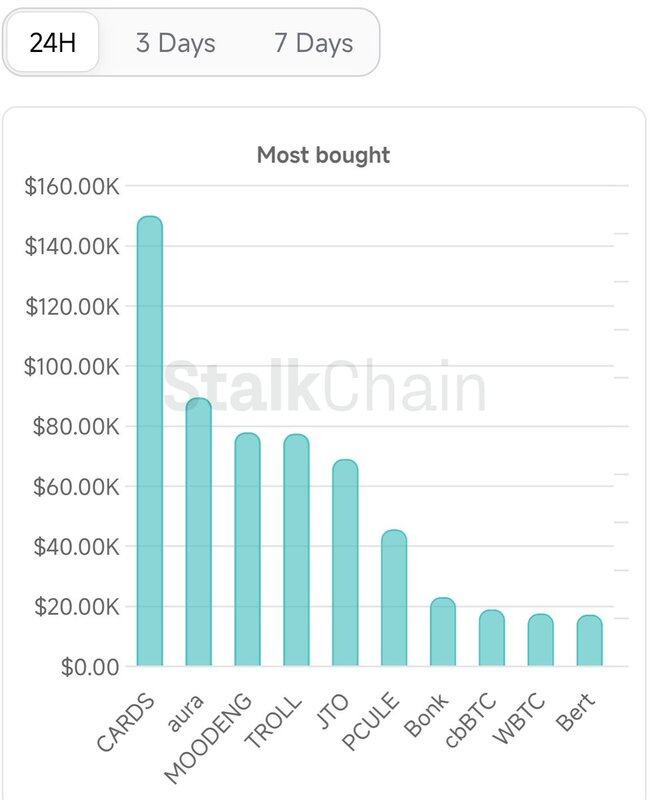Click the CARDS bar in the chart

[x=150, y=440]
